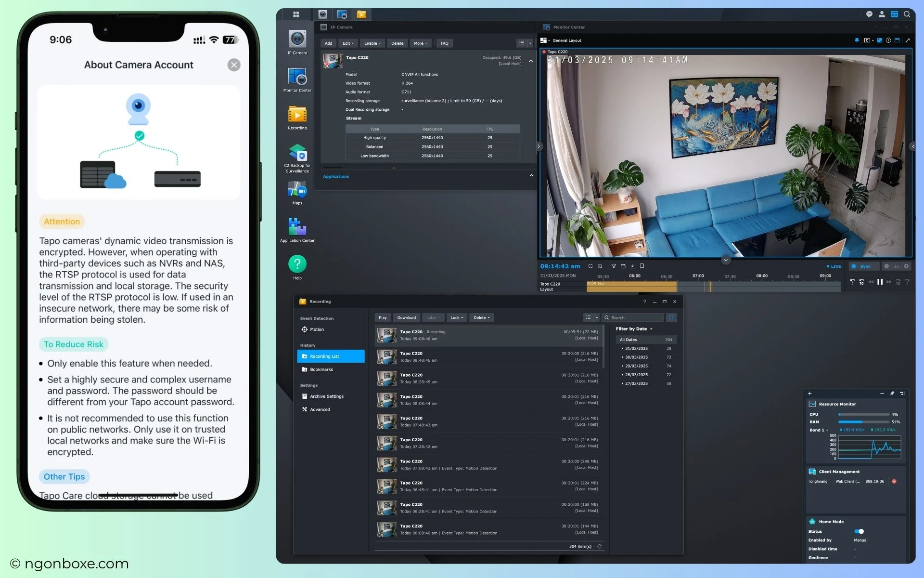The image size is (924, 578).
Task: Open notifications chat icon in top bar
Action: point(869,14)
